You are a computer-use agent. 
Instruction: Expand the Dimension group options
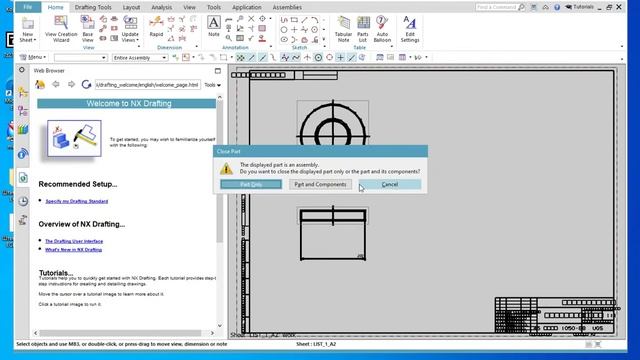pos(197,47)
